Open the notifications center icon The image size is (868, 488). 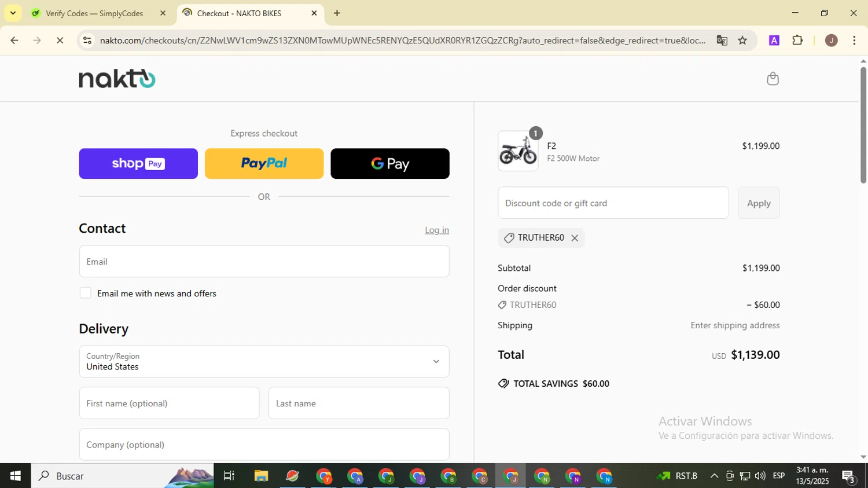point(849,476)
